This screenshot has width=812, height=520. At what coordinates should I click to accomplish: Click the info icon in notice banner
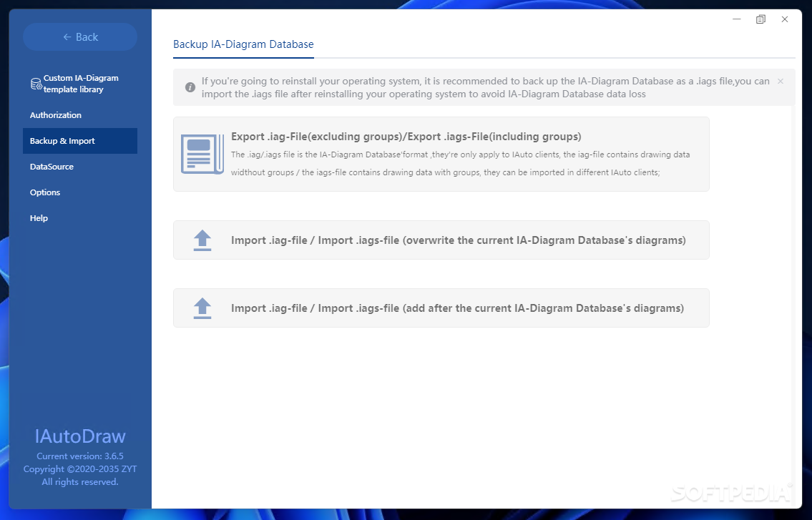[190, 87]
